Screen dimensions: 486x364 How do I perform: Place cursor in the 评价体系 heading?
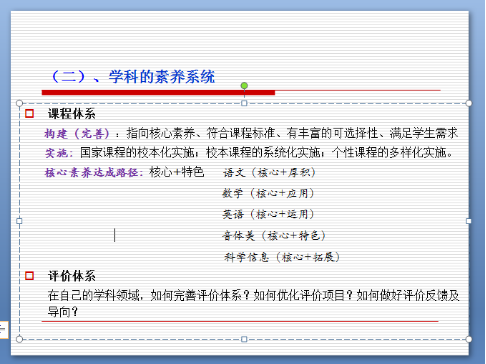pyautogui.click(x=72, y=276)
